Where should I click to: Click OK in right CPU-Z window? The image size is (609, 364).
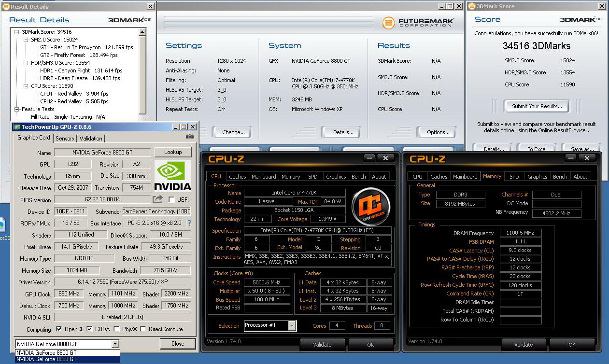[572, 345]
